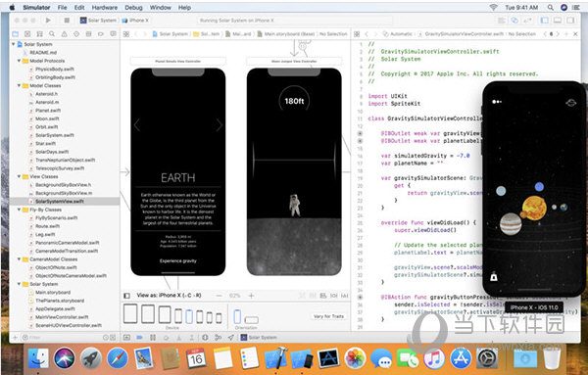
Task: Open the Test navigator diamond icon
Action: (x=76, y=33)
